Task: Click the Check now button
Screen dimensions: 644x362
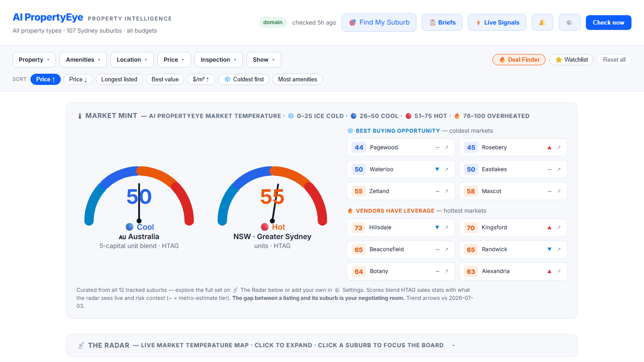Action: pos(609,22)
